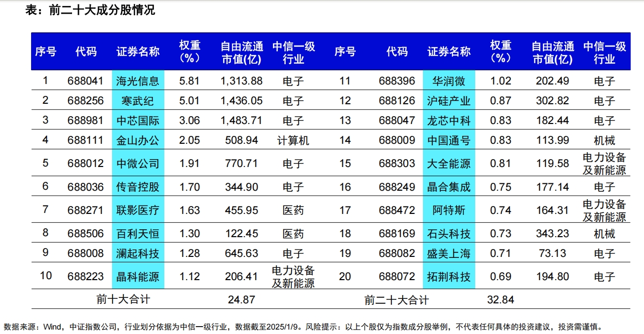This screenshot has height=334, width=644.
Task: Select the stock name 百利天恒
Action: pyautogui.click(x=138, y=233)
